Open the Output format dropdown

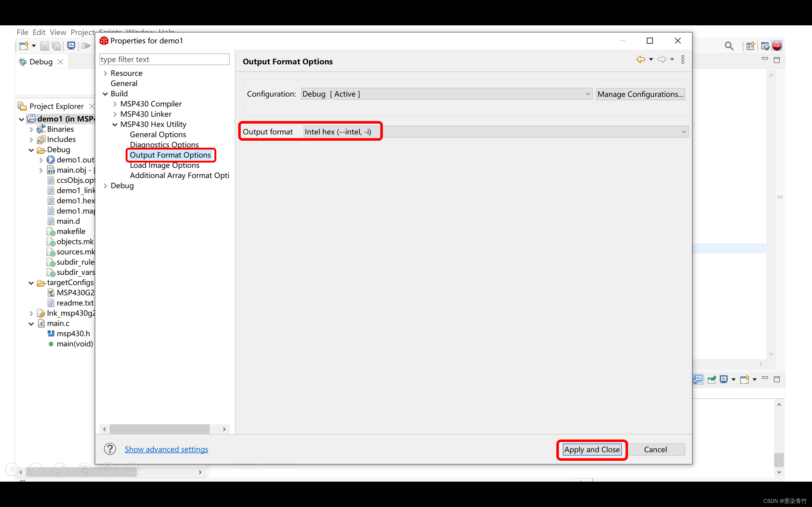684,132
